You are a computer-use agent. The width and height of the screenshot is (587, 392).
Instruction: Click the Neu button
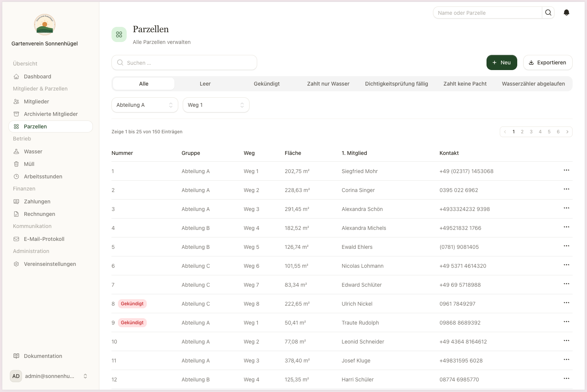(x=502, y=62)
